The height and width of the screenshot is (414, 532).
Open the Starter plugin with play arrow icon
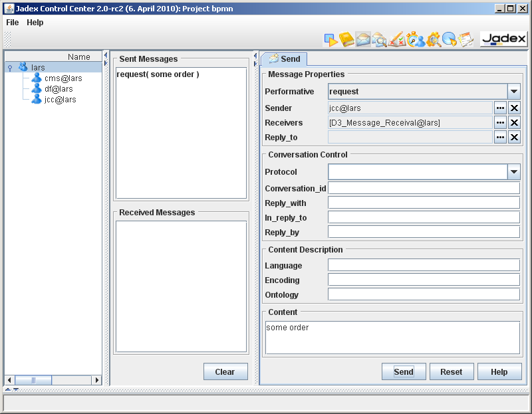(x=331, y=40)
